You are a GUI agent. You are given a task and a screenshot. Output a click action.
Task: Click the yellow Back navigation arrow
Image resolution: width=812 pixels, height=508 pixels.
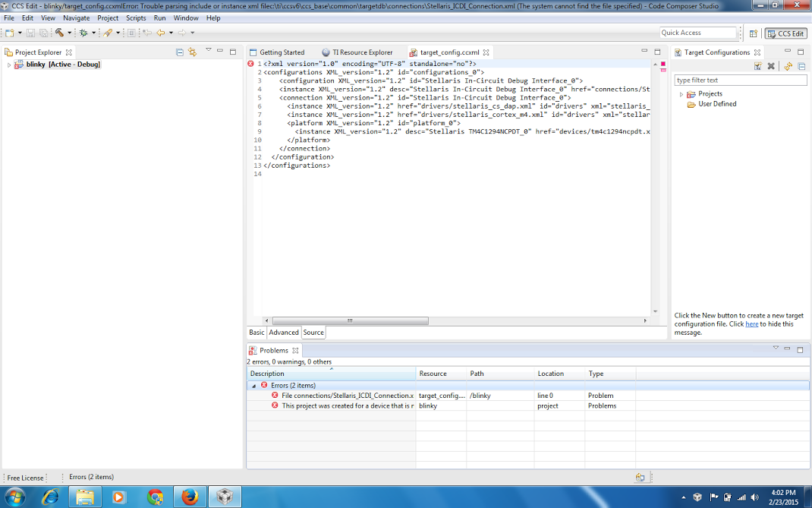[x=161, y=33]
